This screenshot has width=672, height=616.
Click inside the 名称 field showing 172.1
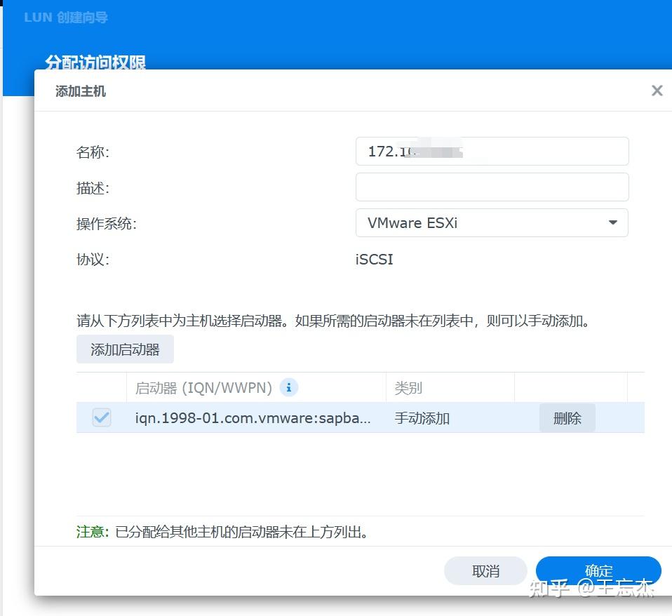(491, 151)
